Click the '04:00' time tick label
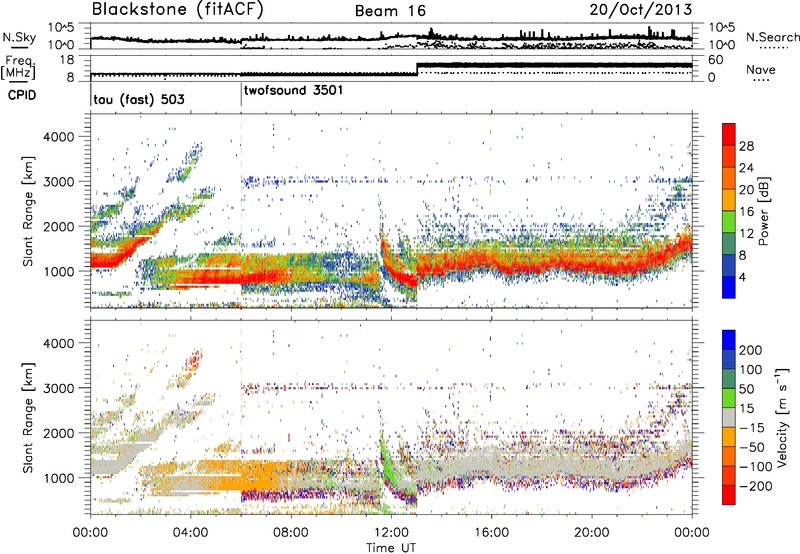 [x=191, y=533]
